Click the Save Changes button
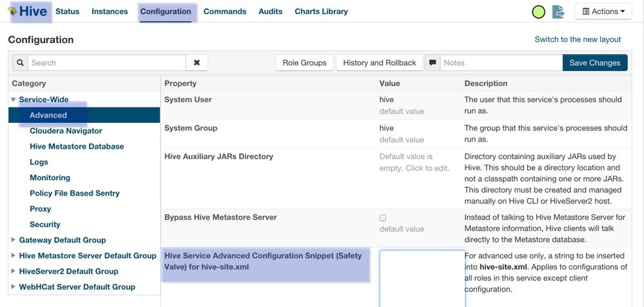The width and height of the screenshot is (644, 307). [594, 63]
